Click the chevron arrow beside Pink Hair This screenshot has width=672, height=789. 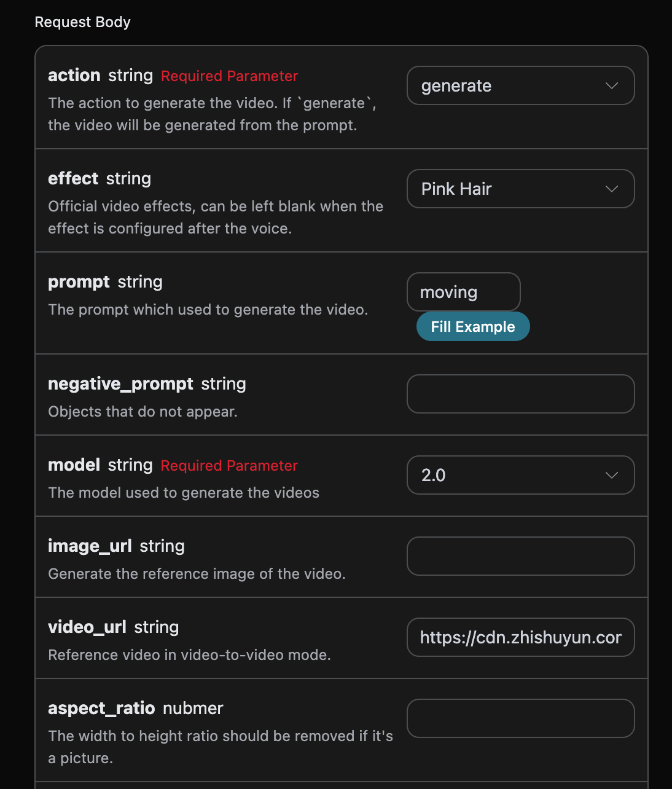pos(611,189)
